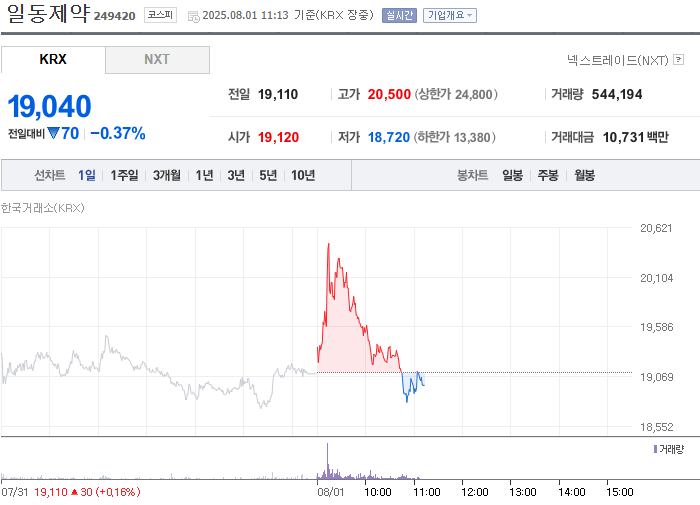Switch to the NXT tab
The image size is (700, 505).
pyautogui.click(x=157, y=59)
